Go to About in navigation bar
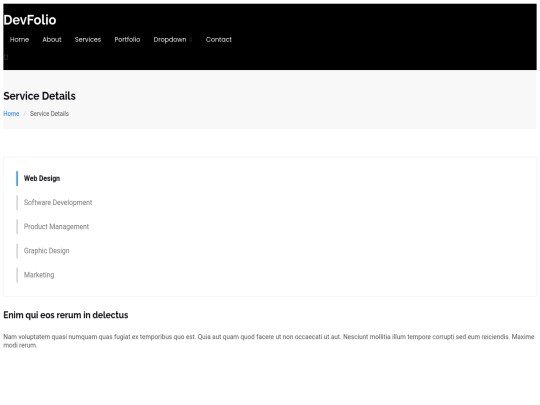The width and height of the screenshot is (540, 405). [52, 40]
